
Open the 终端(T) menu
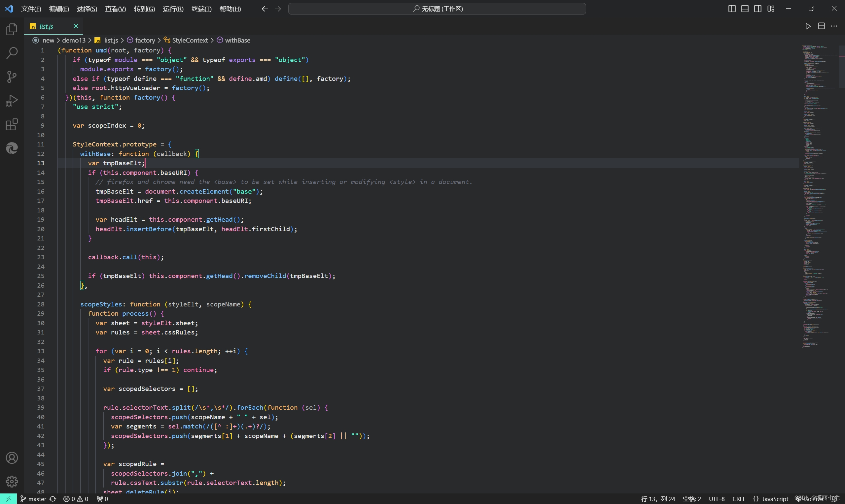coord(201,9)
